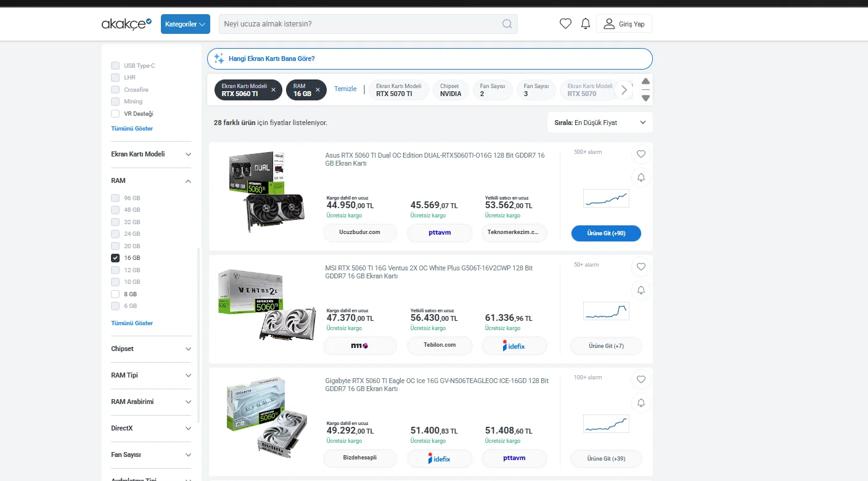Select the Fan Sayısı 2 chip
This screenshot has width=868, height=481.
pos(492,90)
